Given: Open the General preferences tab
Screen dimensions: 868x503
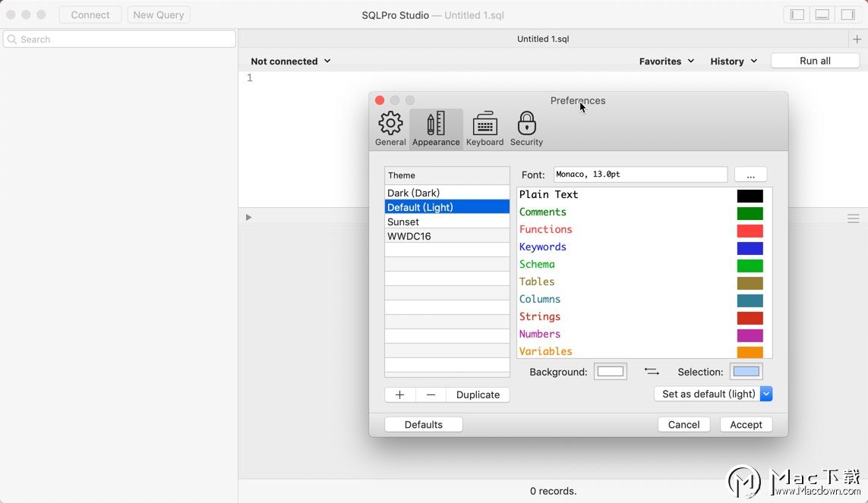Looking at the screenshot, I should pos(390,129).
